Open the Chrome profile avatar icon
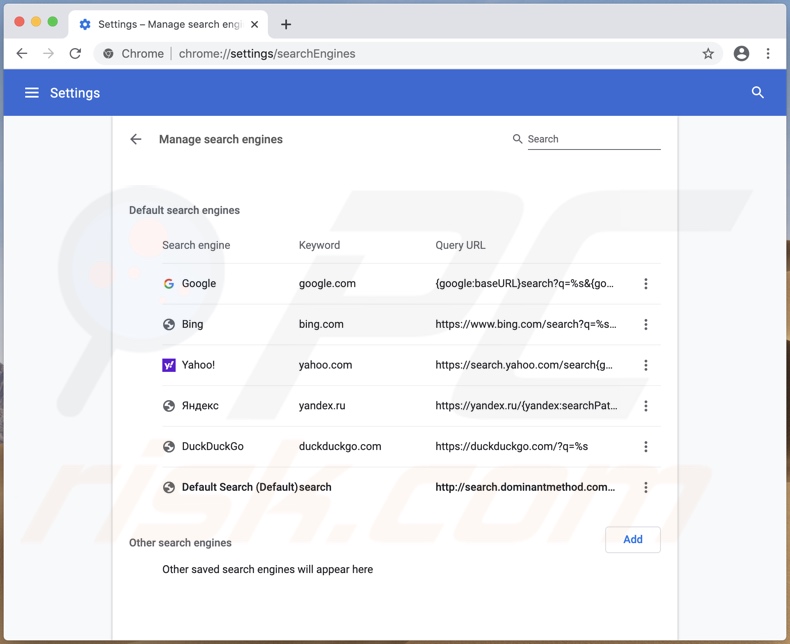790x644 pixels. pyautogui.click(x=741, y=54)
